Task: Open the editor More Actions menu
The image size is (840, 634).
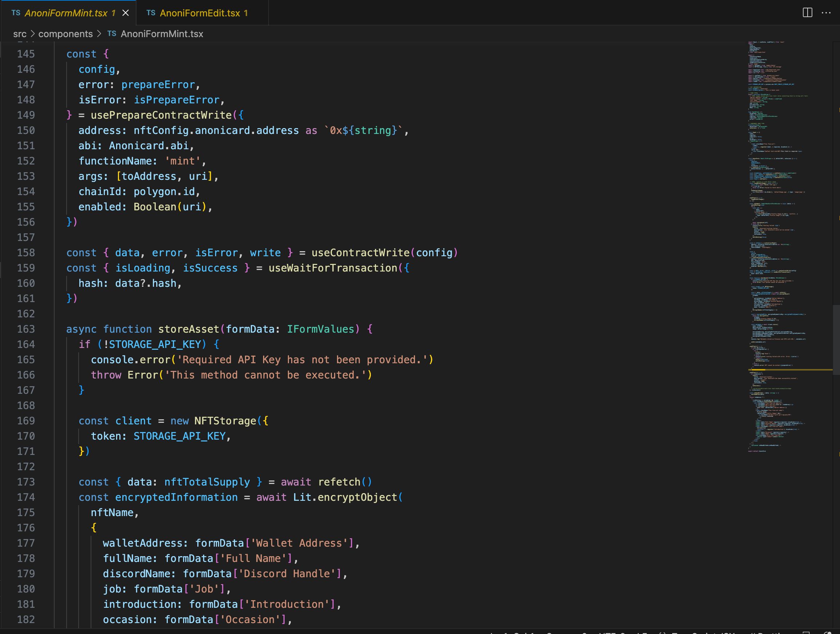Action: click(826, 12)
